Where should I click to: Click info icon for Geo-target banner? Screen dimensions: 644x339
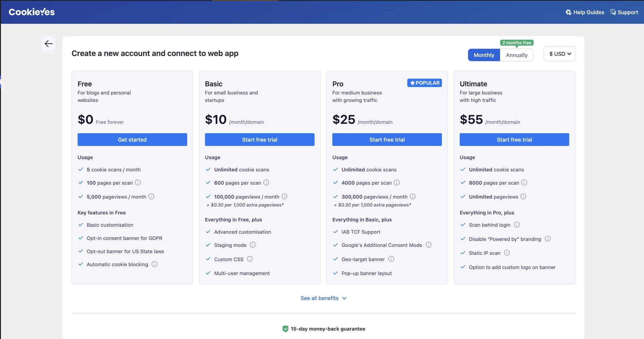pyautogui.click(x=391, y=259)
